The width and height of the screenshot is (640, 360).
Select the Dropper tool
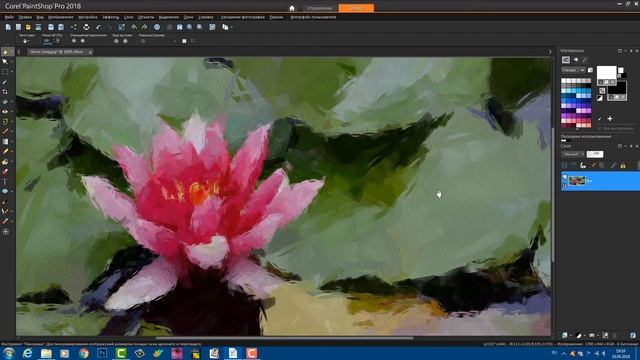pos(5,82)
